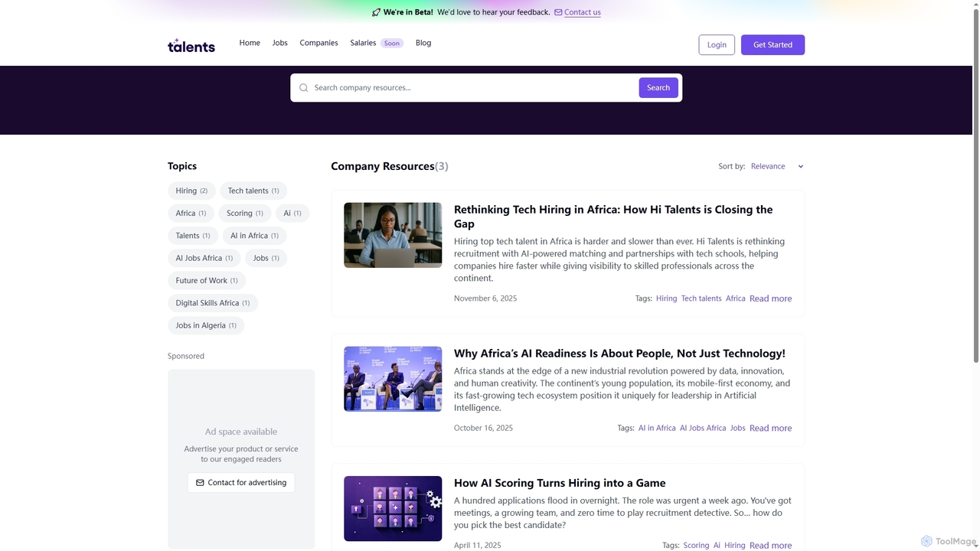Click the Scoring tag on the April 11 article
Image resolution: width=980 pixels, height=551 pixels.
click(x=696, y=545)
